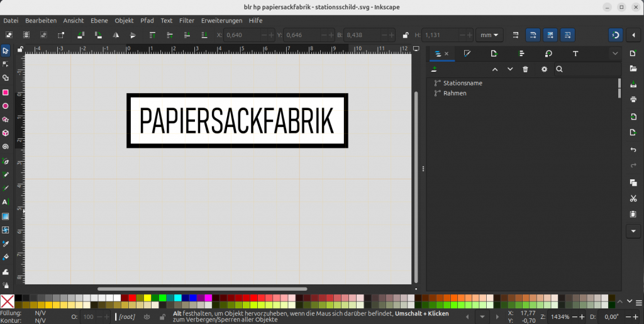Expand the dock panel tabs chevron menu
The height and width of the screenshot is (324, 644).
pos(615,54)
